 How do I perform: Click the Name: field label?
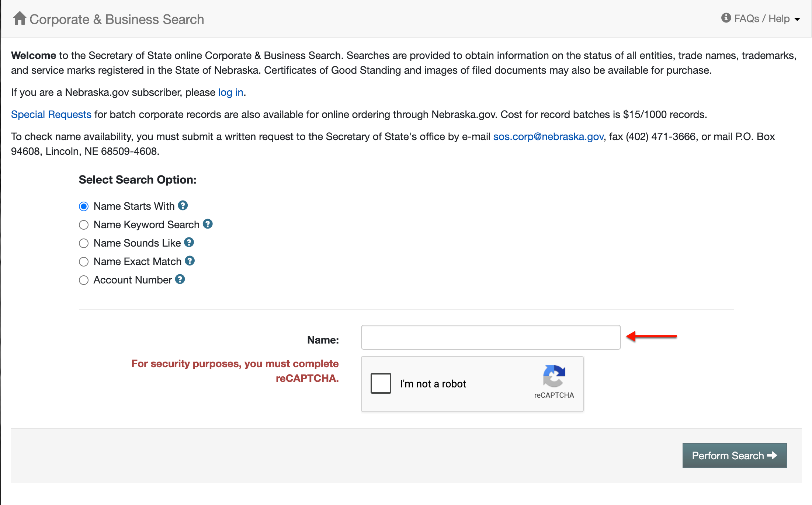323,340
